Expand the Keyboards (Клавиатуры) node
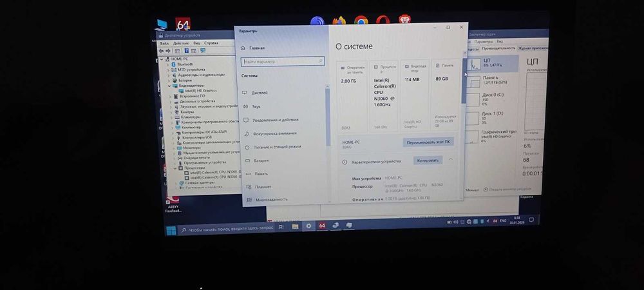This screenshot has width=644, height=290. point(171,117)
